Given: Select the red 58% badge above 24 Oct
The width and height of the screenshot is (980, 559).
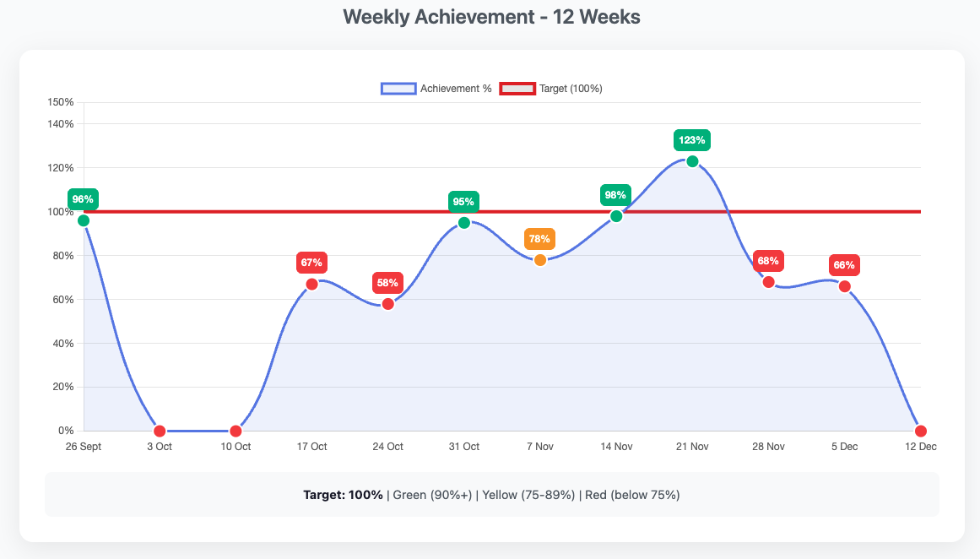Looking at the screenshot, I should point(387,283).
